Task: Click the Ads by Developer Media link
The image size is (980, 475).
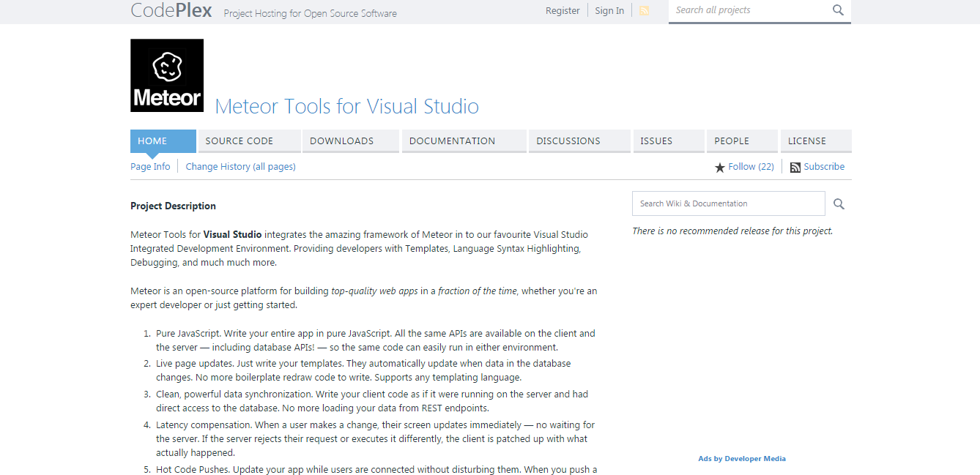Action: click(x=742, y=459)
